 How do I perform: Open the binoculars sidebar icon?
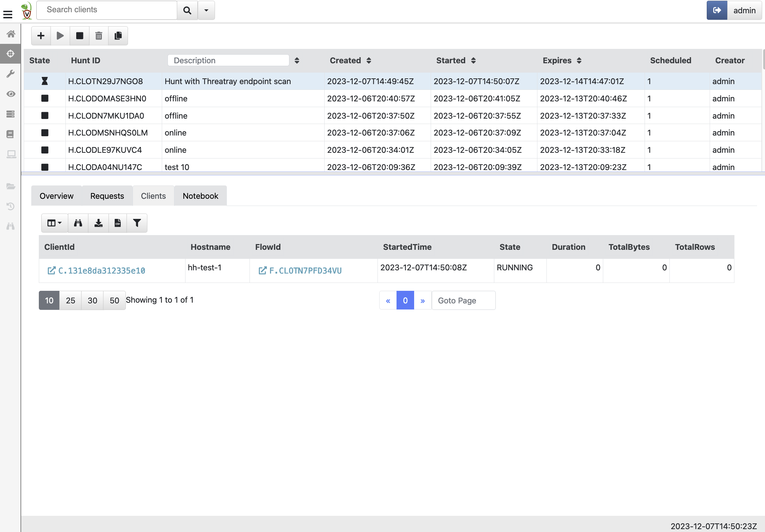pos(11,226)
